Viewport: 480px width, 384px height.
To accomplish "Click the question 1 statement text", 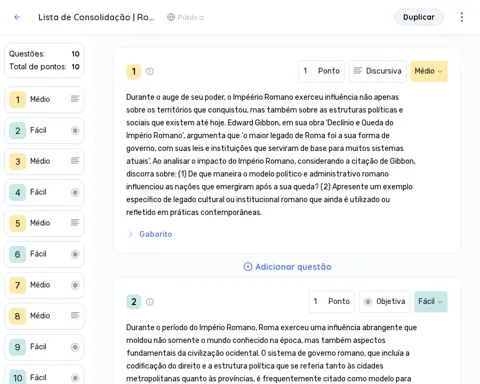I will tap(271, 155).
